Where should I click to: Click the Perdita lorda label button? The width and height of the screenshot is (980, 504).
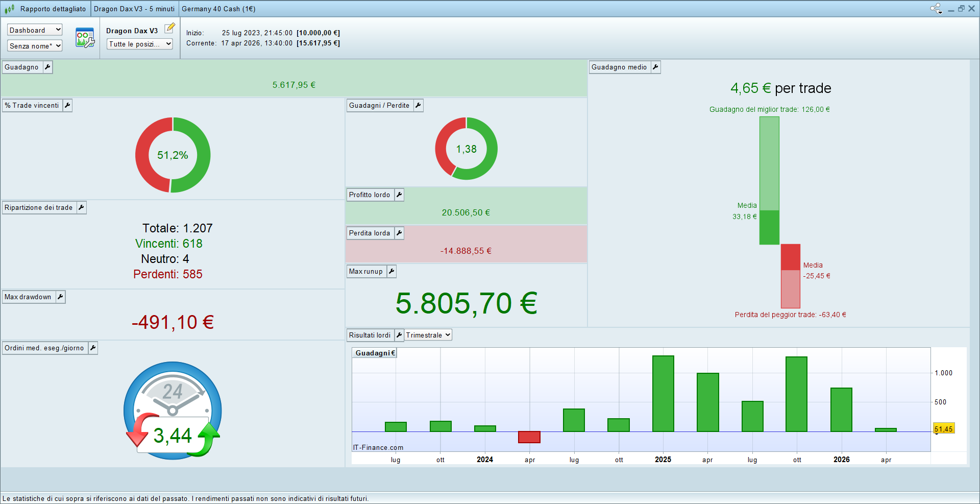[370, 233]
